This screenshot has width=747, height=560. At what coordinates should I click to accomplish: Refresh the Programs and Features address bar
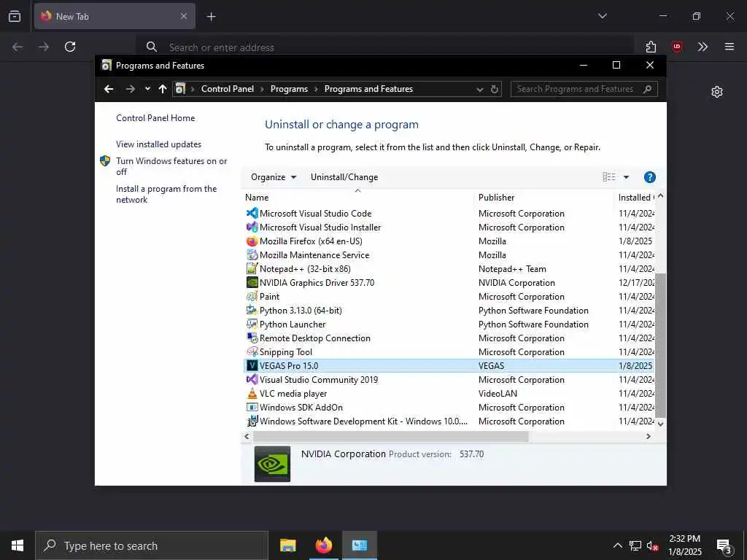tap(495, 89)
